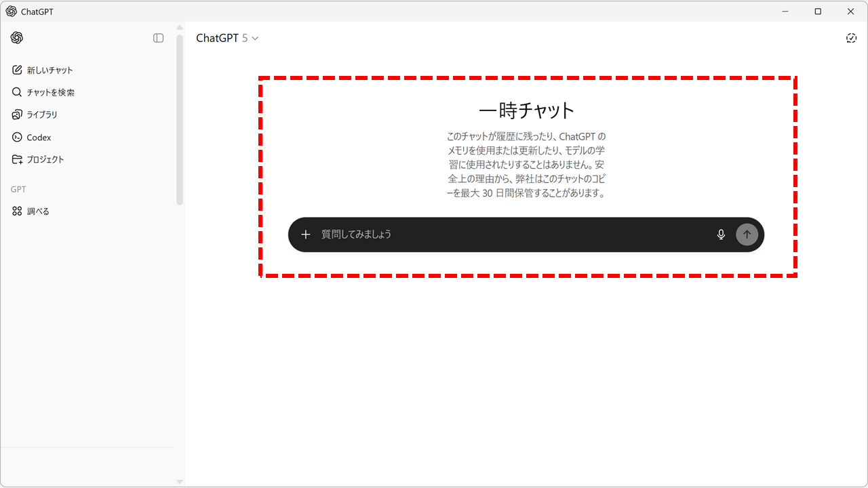Viewport: 868px width, 488px height.
Task: Expand the ChatGPT 5 model dropdown
Action: point(227,38)
